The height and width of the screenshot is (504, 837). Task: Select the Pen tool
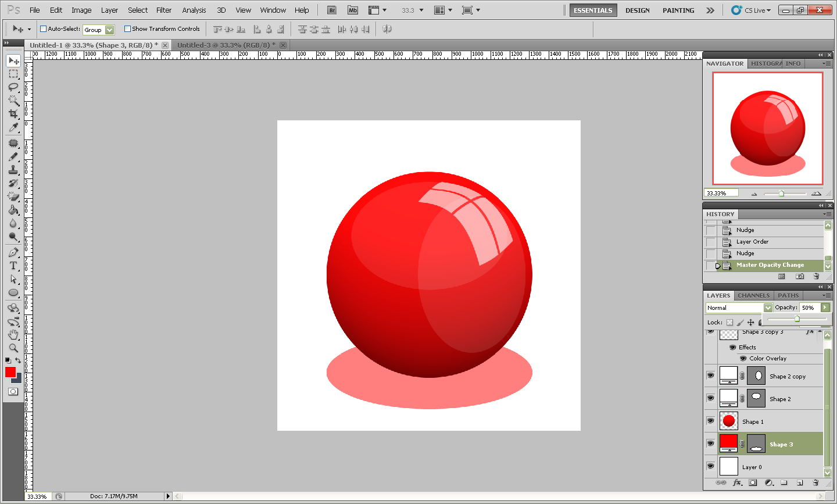13,252
